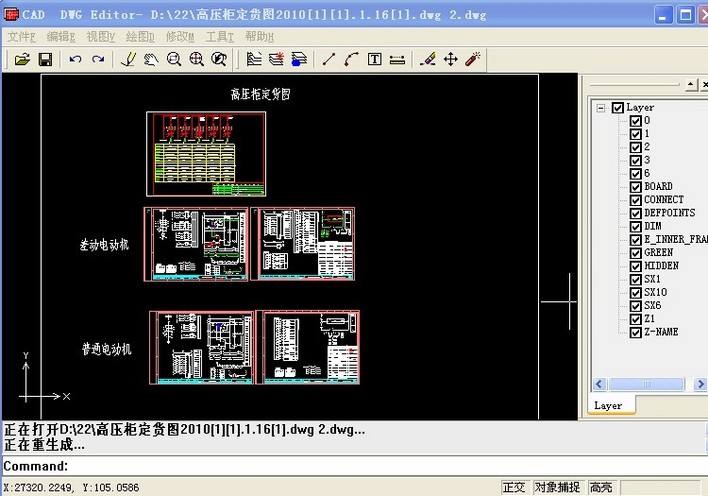The width and height of the screenshot is (708, 496).
Task: Click the Explode dynamite icon
Action: coord(473,59)
